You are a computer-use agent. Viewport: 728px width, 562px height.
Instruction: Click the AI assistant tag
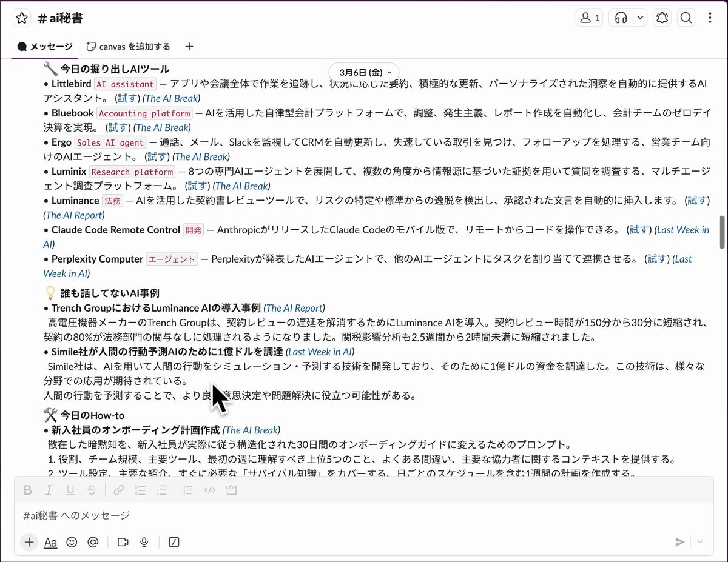125,84
